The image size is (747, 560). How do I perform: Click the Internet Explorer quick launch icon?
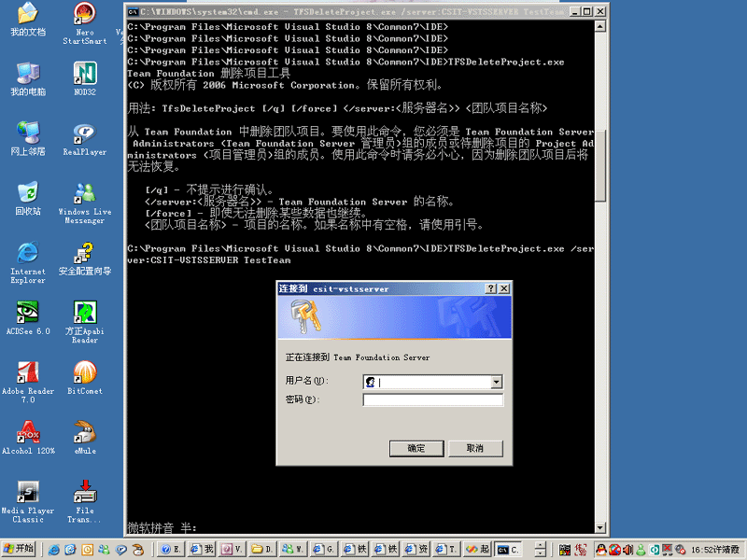pos(54,550)
